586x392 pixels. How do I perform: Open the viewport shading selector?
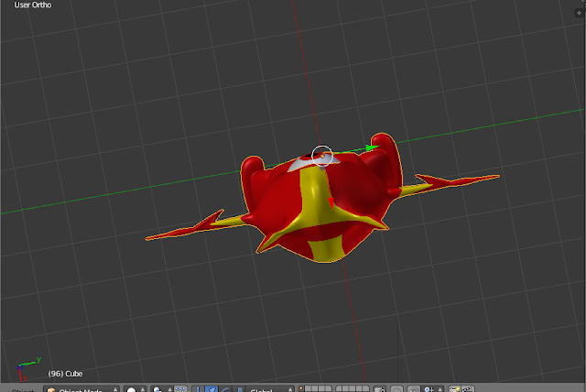pos(135,390)
